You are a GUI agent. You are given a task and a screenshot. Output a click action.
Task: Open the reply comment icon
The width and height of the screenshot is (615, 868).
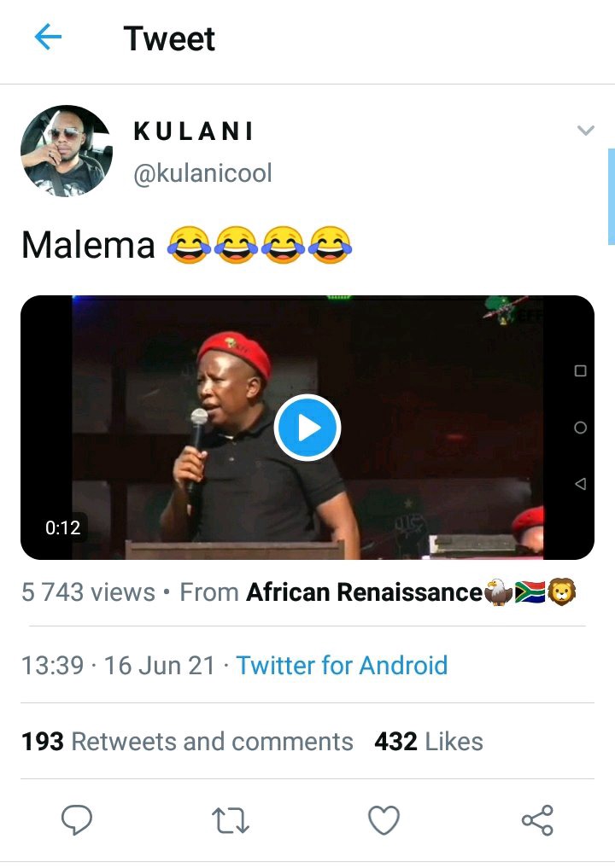click(77, 820)
